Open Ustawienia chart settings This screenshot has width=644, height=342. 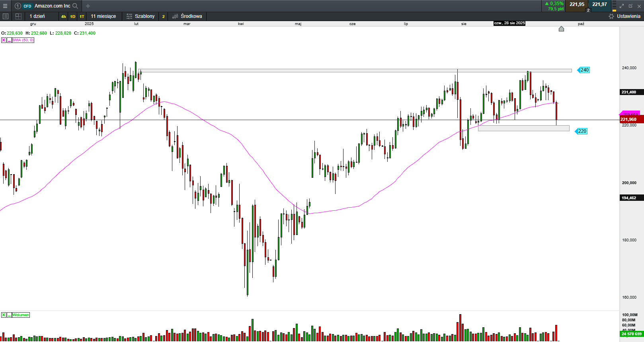click(x=624, y=16)
